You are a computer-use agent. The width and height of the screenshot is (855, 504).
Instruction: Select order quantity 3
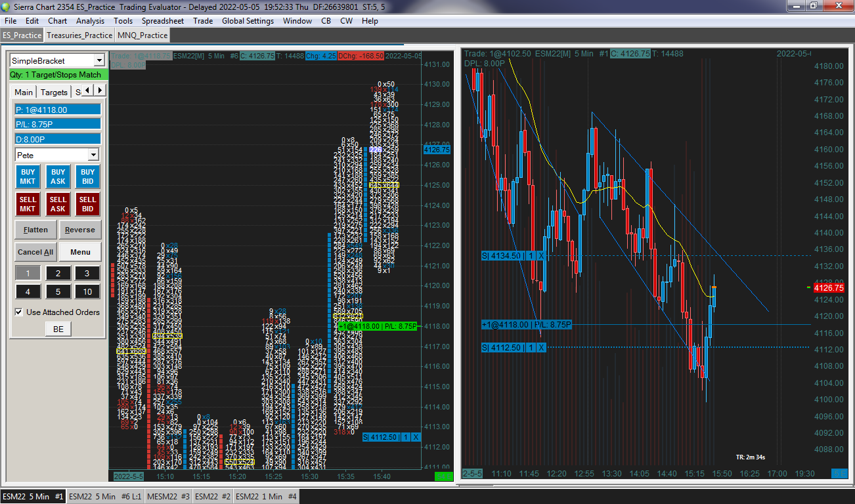click(x=87, y=273)
